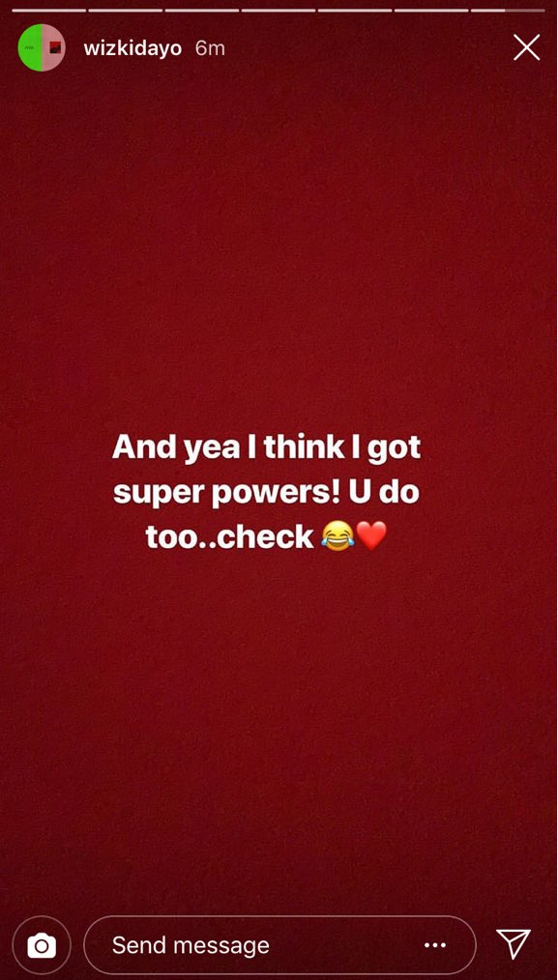The height and width of the screenshot is (980, 558).
Task: Click the 6m timestamp label
Action: 210,48
